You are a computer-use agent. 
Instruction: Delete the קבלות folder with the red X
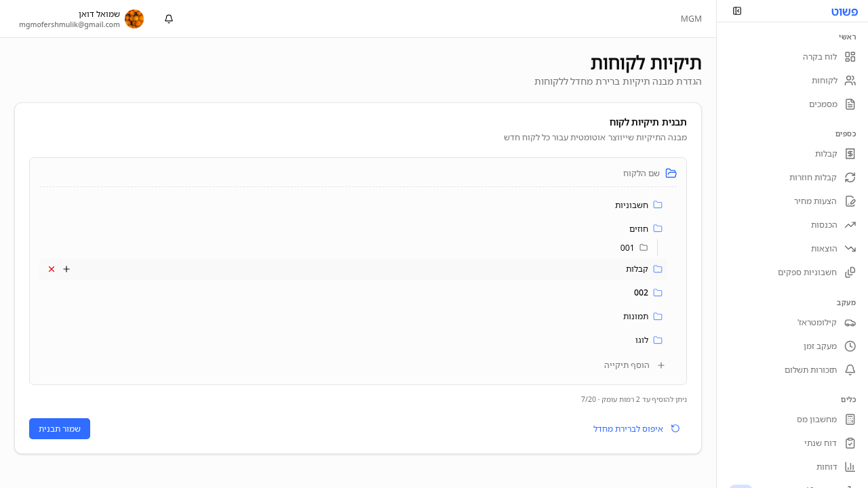tap(51, 269)
